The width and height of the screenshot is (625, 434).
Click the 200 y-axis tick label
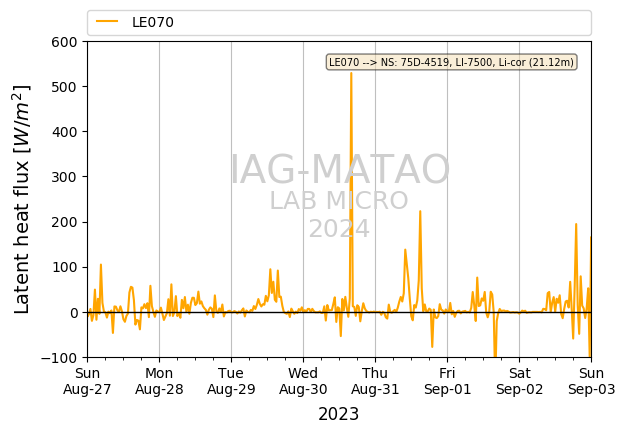65,222
